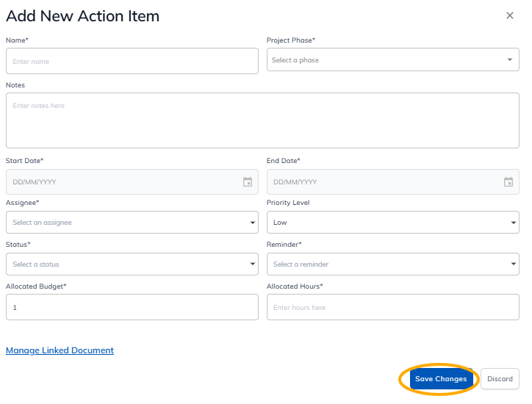This screenshot has width=532, height=404.
Task: Select the Allocated Budget input
Action: 132,307
